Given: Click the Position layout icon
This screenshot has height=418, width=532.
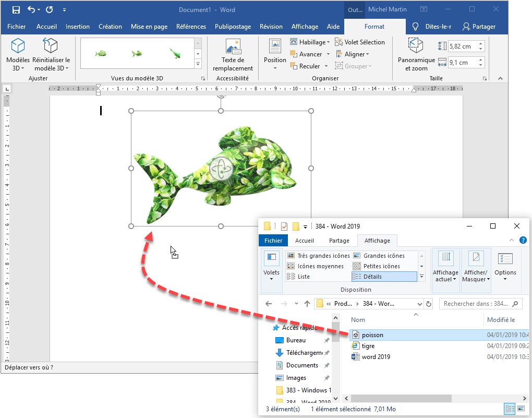Looking at the screenshot, I should click(275, 47).
